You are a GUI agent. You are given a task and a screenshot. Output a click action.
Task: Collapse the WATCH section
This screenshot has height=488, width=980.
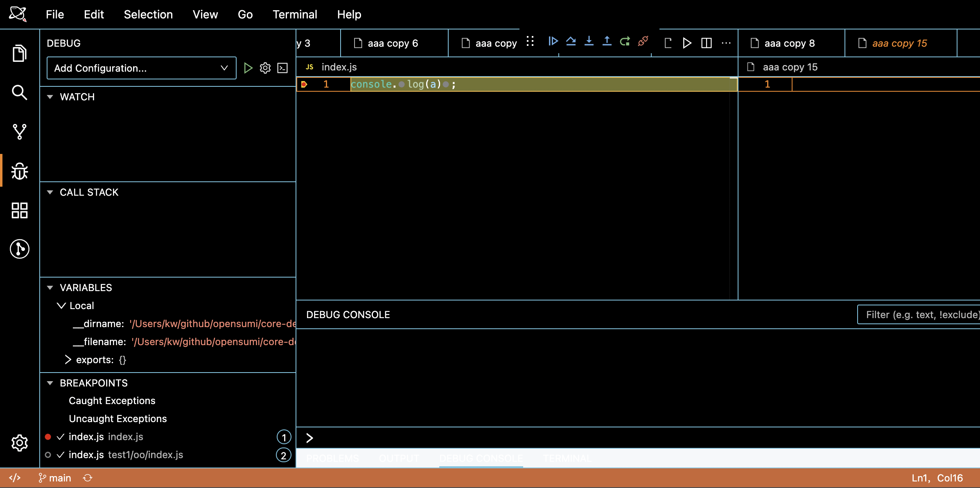pos(50,97)
